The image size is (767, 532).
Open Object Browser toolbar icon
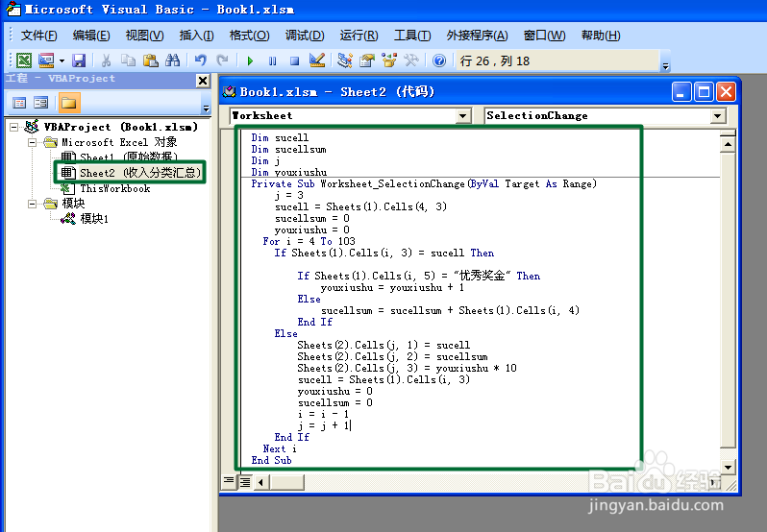pyautogui.click(x=389, y=60)
